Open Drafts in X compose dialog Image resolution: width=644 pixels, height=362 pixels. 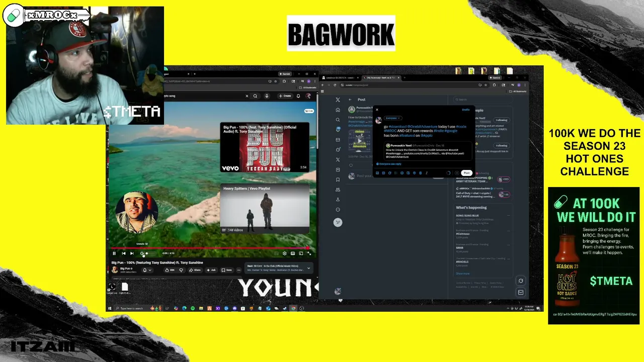466,110
